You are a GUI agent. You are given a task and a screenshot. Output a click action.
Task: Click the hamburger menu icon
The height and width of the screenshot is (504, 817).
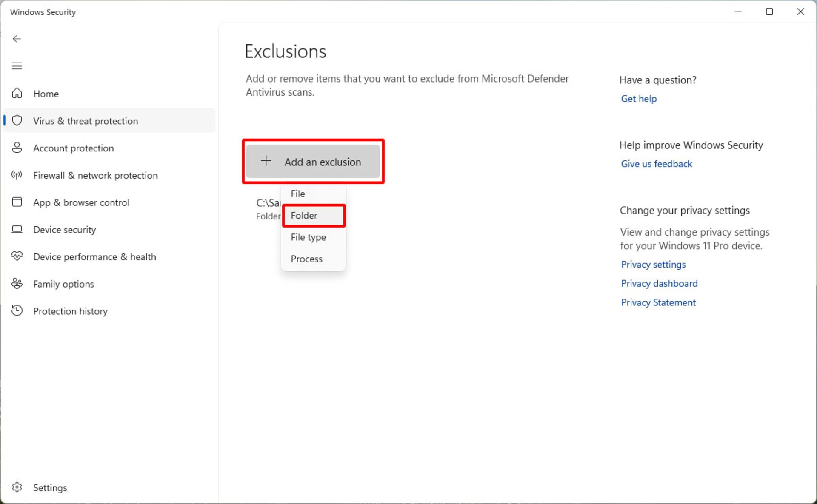pos(17,66)
